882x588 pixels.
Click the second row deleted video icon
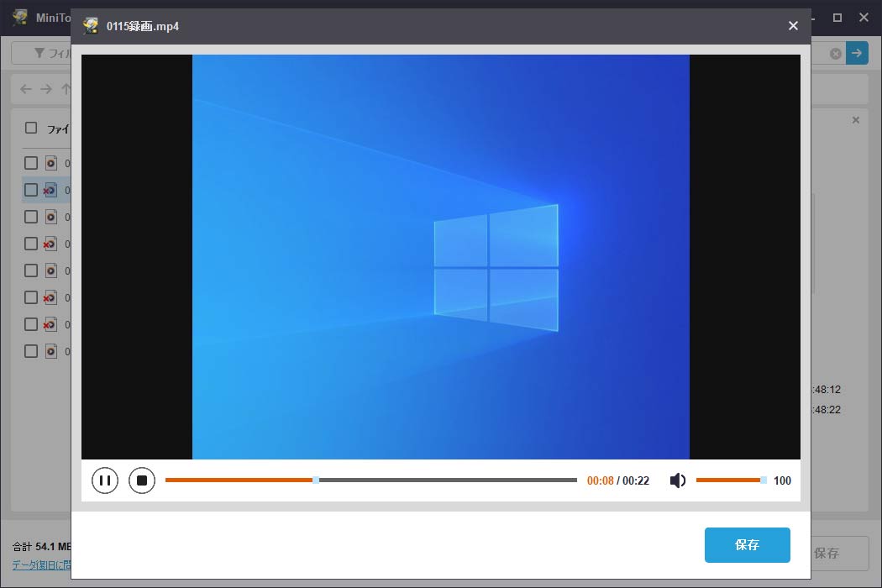[x=50, y=190]
